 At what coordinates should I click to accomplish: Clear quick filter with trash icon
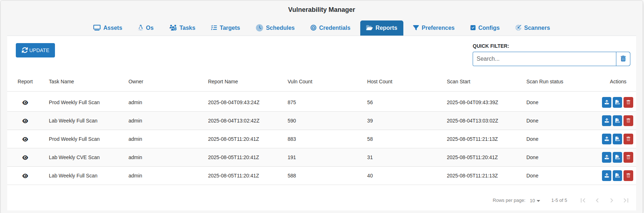point(623,59)
